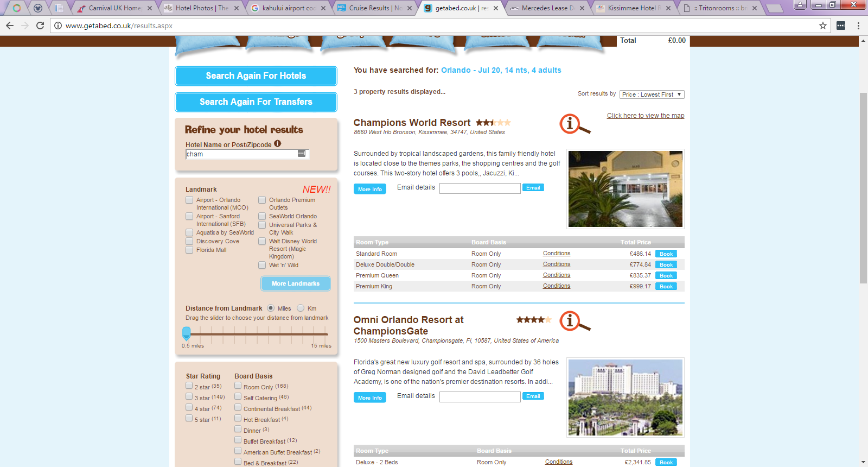Check the Discovery Cove landmark

(x=189, y=242)
